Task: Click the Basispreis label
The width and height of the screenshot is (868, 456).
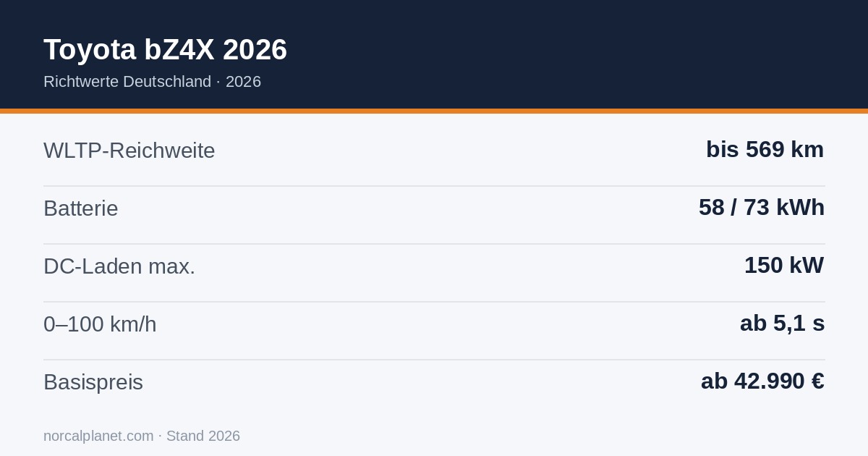Action: pyautogui.click(x=93, y=382)
